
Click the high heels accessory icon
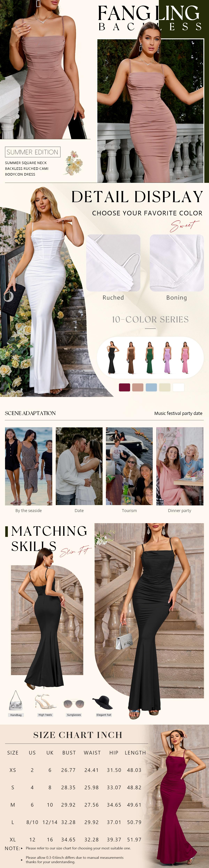[45, 701]
